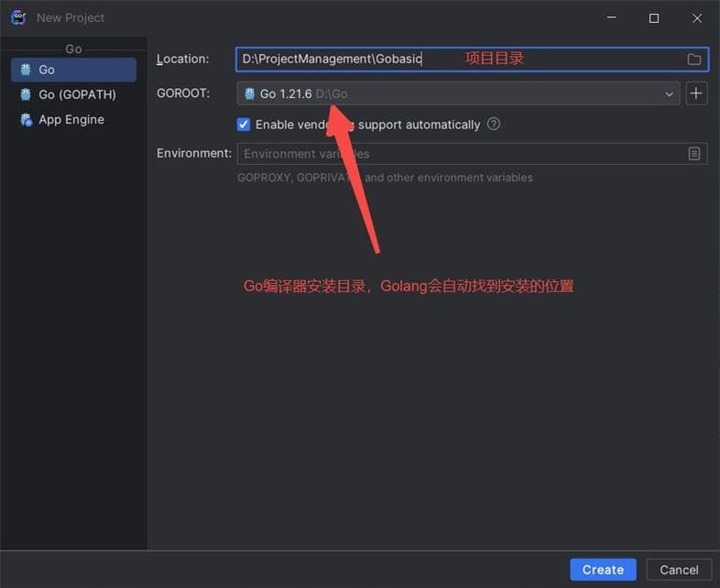Click the plus icon to add GOROOT SDK
Viewport: 720px width, 588px height.
point(696,93)
